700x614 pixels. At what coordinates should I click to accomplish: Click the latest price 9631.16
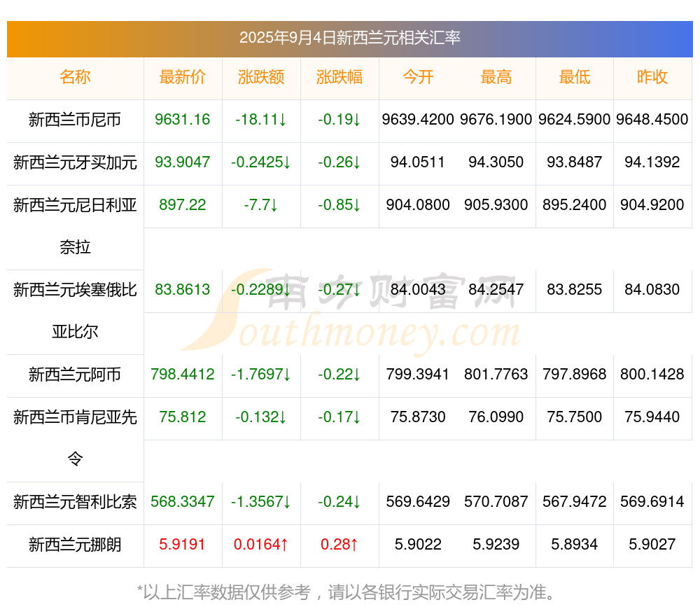(183, 120)
